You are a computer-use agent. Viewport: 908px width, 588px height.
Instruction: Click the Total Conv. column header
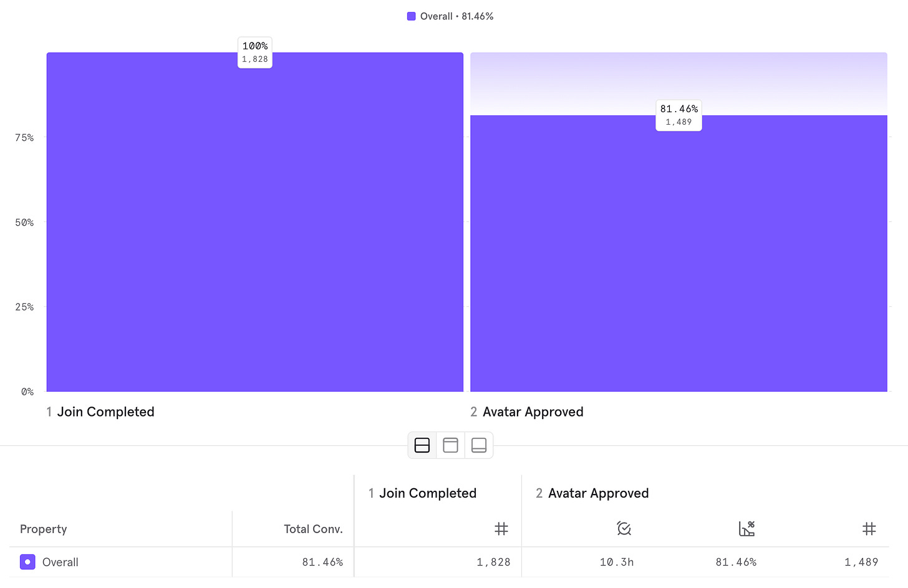[x=313, y=529]
